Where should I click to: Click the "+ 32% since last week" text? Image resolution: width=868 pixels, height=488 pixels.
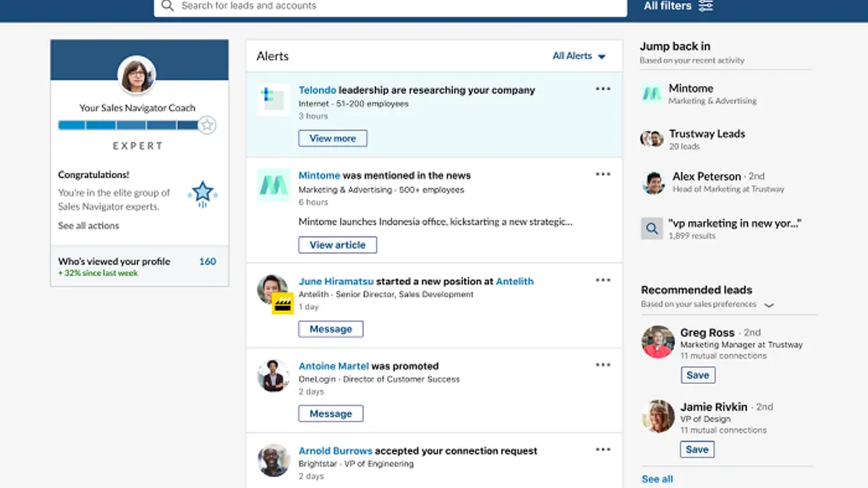[98, 273]
